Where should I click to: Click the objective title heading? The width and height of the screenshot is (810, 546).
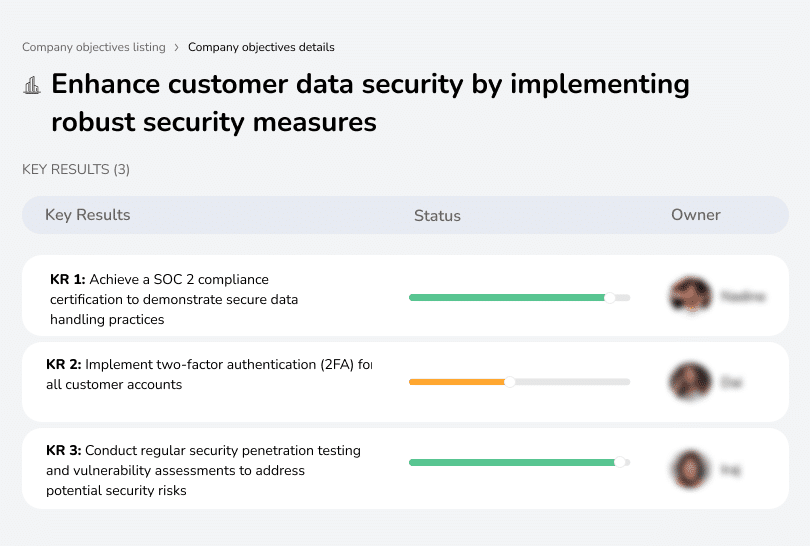click(370, 103)
